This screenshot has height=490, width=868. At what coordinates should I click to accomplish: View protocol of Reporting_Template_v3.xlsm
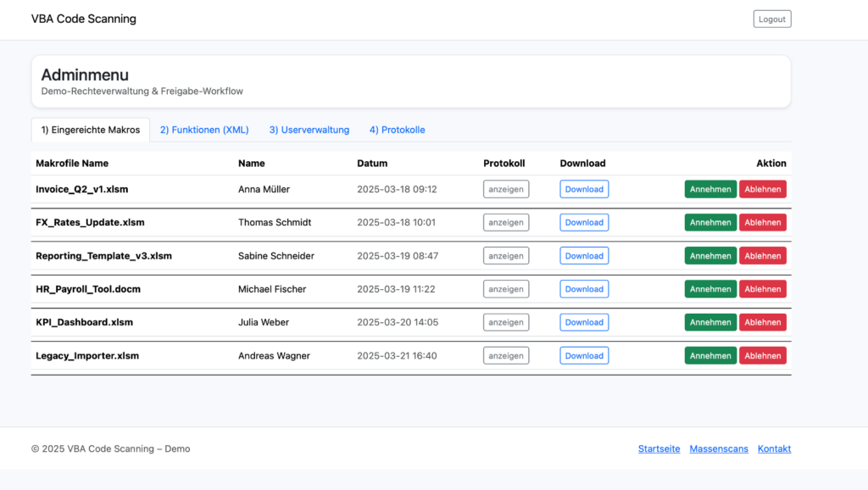click(506, 256)
